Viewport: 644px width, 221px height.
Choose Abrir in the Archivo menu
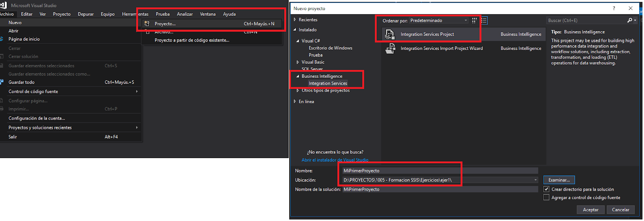click(70, 31)
